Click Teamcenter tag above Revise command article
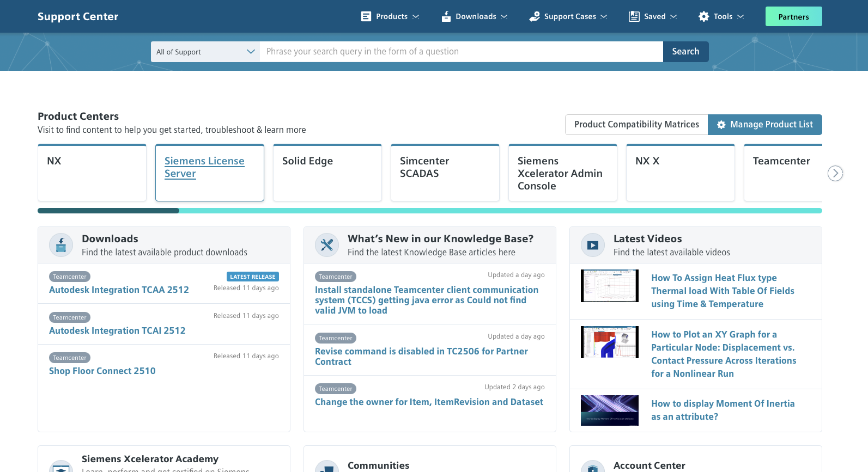Viewport: 868px width, 472px height. 336,339
